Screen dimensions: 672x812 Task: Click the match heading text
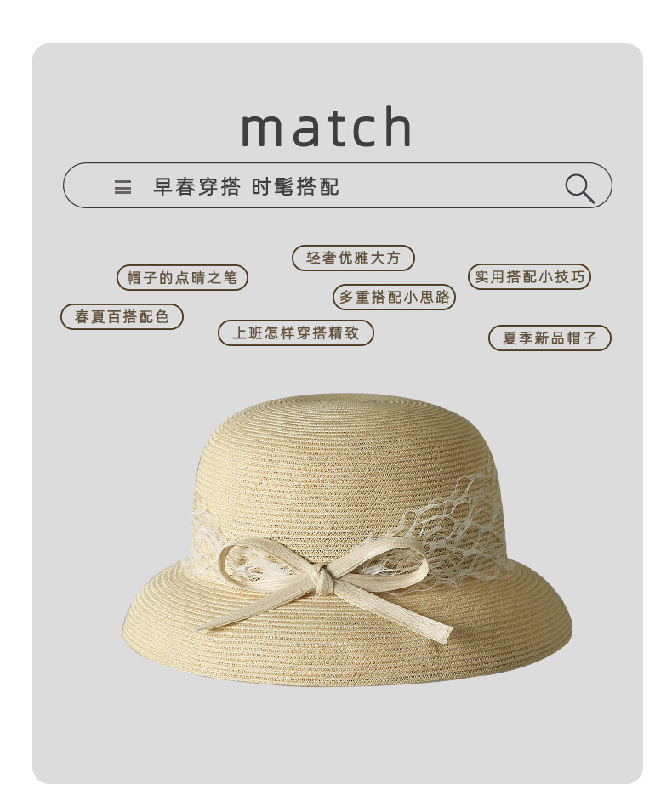pos(327,128)
